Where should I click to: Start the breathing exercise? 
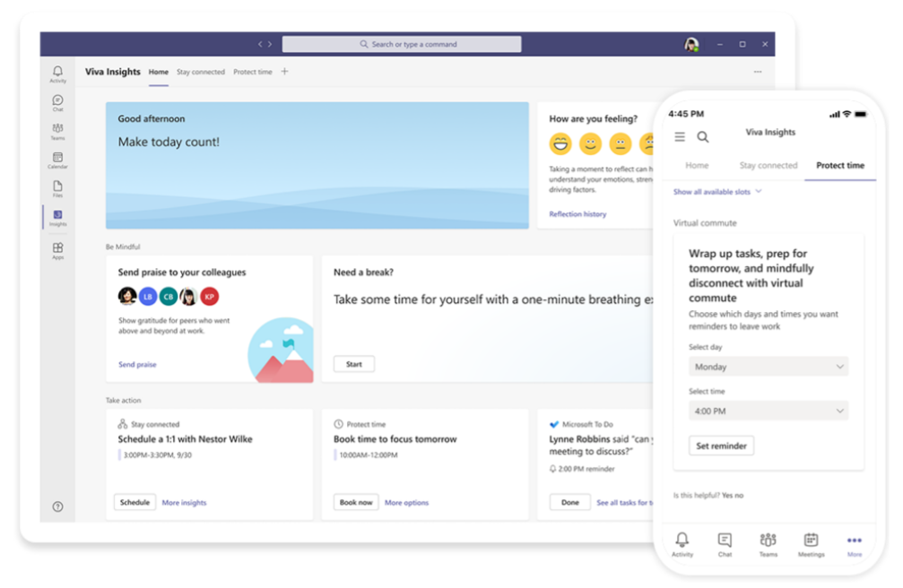coord(353,364)
